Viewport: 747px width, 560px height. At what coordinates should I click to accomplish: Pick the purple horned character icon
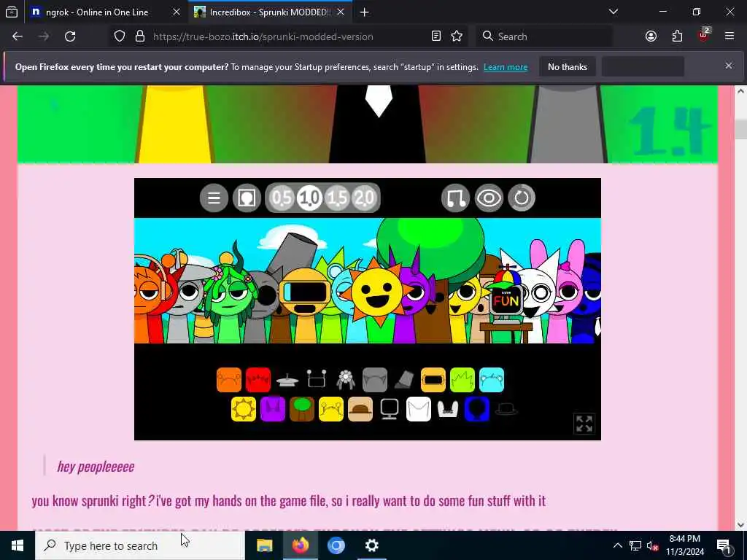[x=273, y=409]
